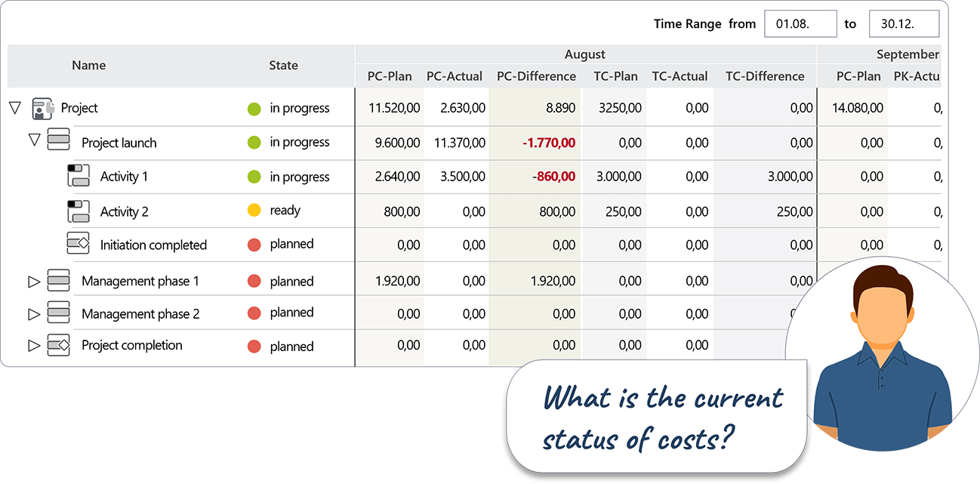Viewport: 980px width, 484px height.
Task: Expand the Management phase 2 node
Action: click(33, 313)
